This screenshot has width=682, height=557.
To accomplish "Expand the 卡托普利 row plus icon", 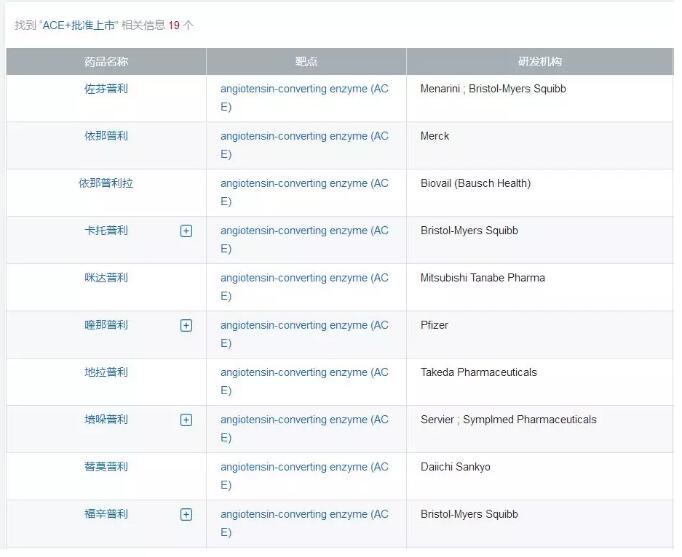I will click(x=186, y=231).
